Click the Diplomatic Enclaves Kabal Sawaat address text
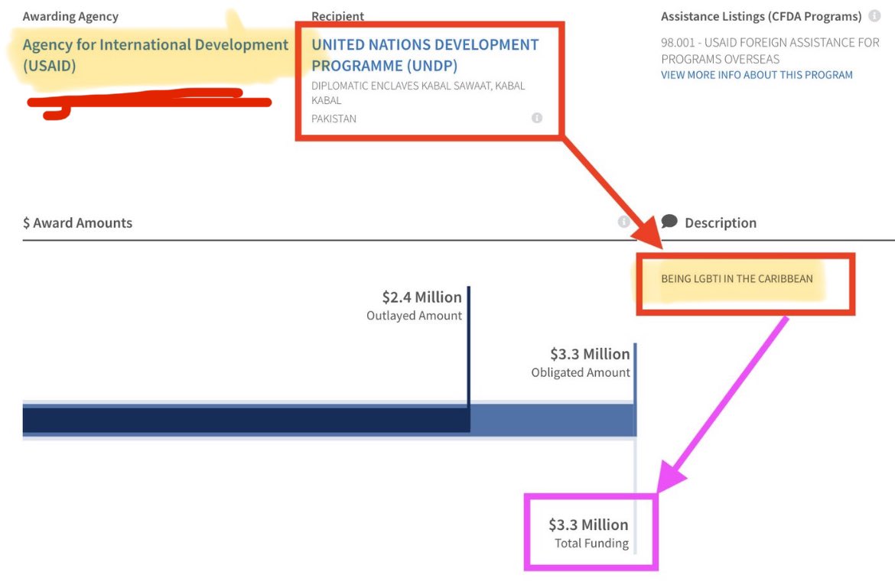 point(418,93)
